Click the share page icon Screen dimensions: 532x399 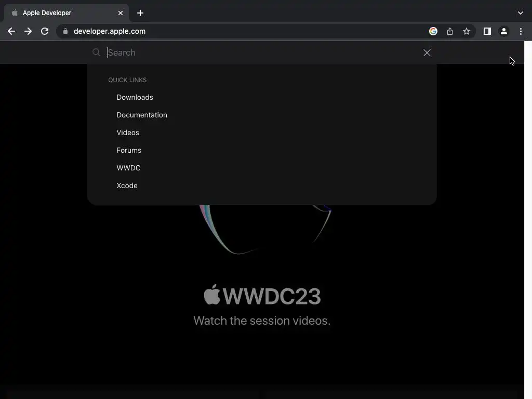pos(450,31)
